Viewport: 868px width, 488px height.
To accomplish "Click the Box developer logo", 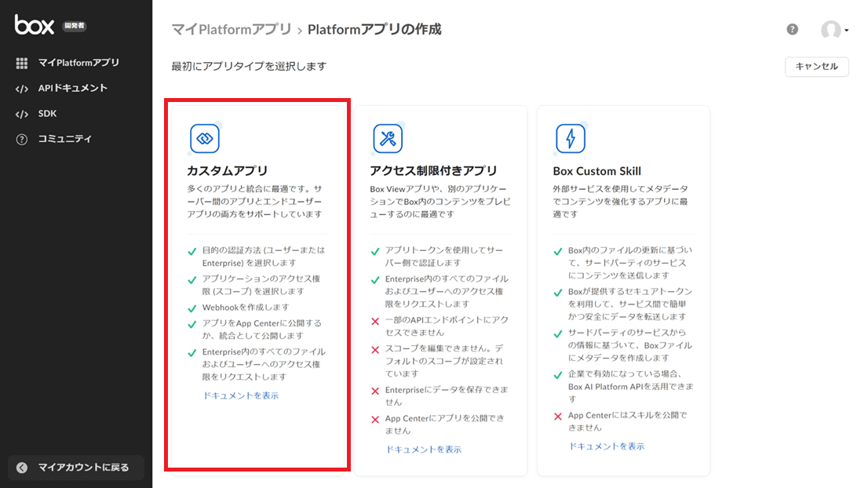I will (x=35, y=24).
